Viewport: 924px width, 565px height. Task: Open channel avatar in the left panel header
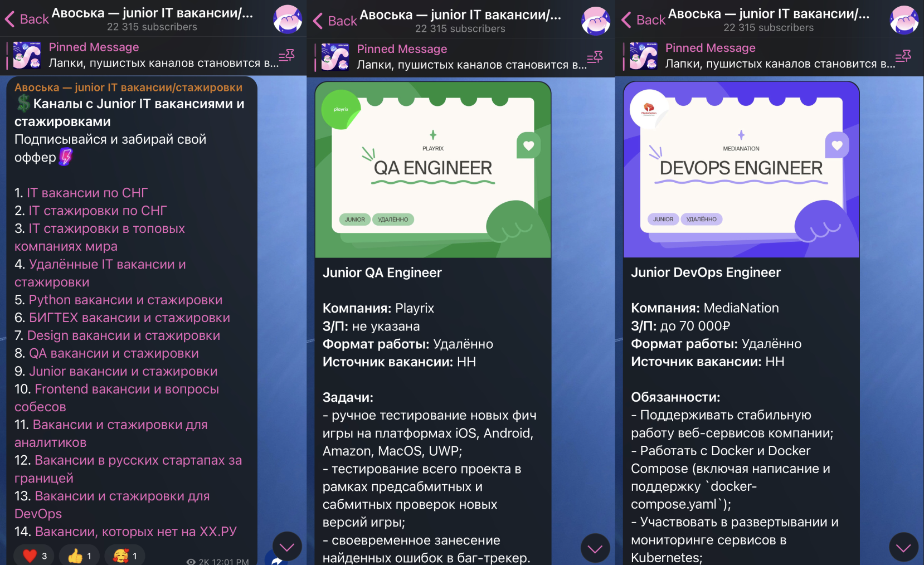point(288,19)
